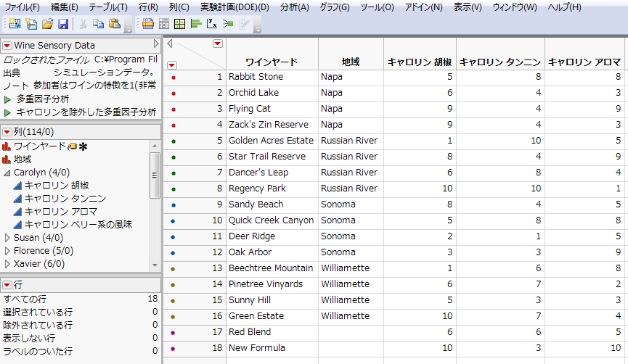
Task: Click the Paste clipboard icon
Action: (x=115, y=24)
